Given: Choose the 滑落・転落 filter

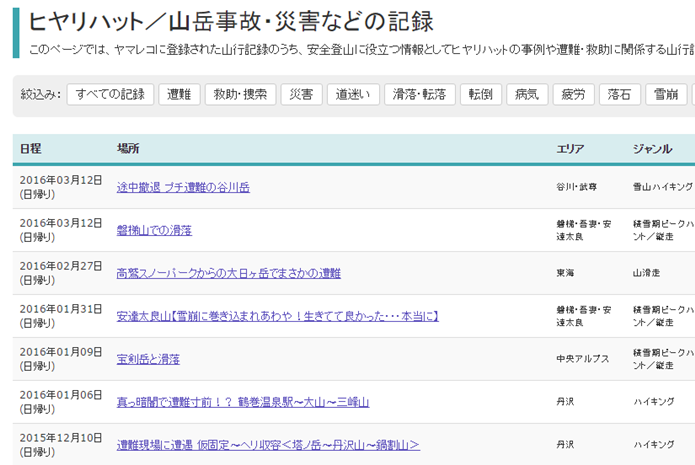Looking at the screenshot, I should click(420, 95).
